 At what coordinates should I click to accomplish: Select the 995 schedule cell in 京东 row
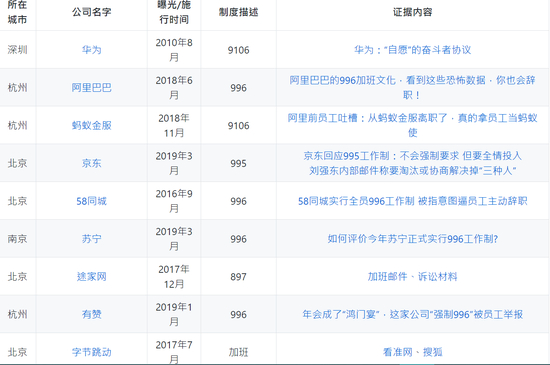239,163
